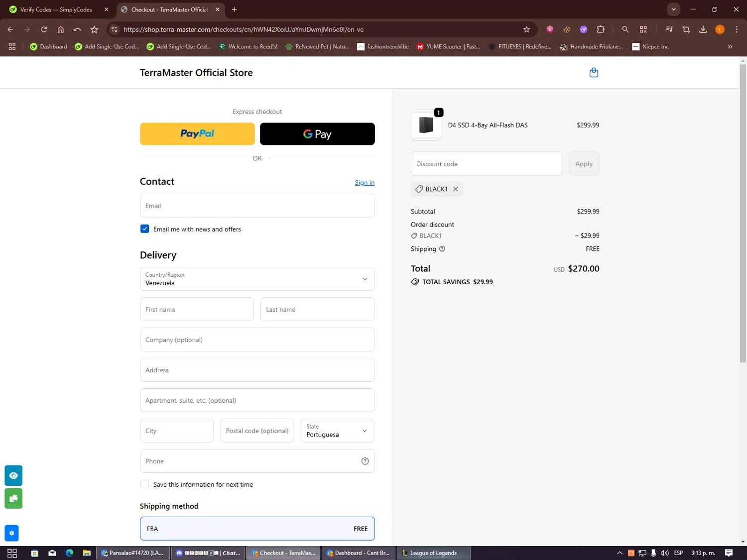The image size is (747, 560).
Task: Open Windows Task View on taskbar
Action: tap(12, 553)
